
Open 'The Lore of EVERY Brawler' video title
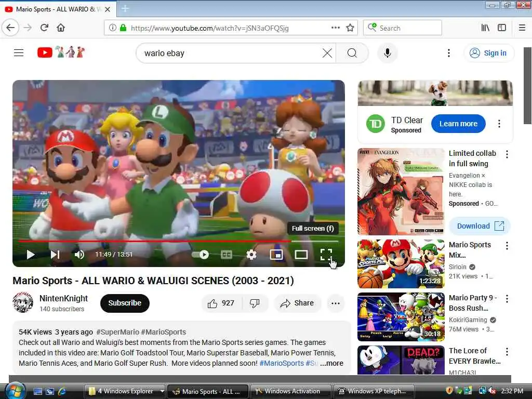coord(474,355)
